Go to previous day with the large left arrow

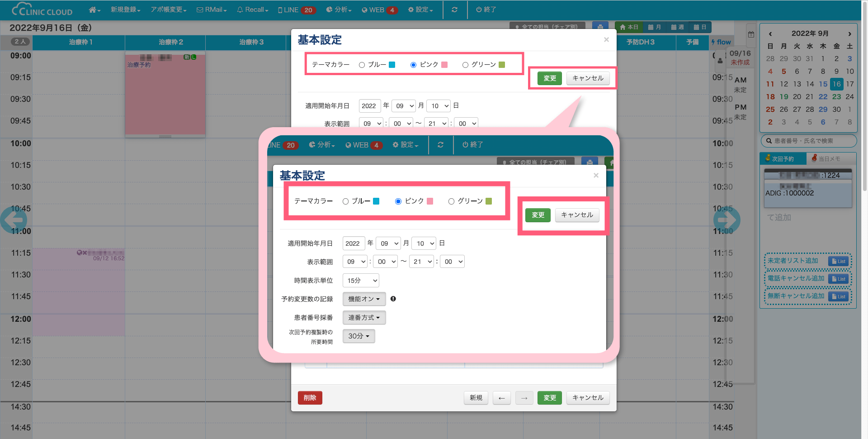[14, 220]
